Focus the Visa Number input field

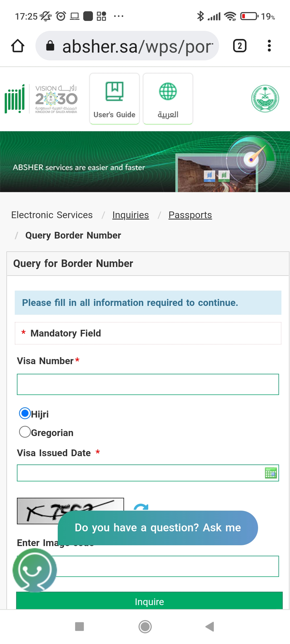pos(148,384)
